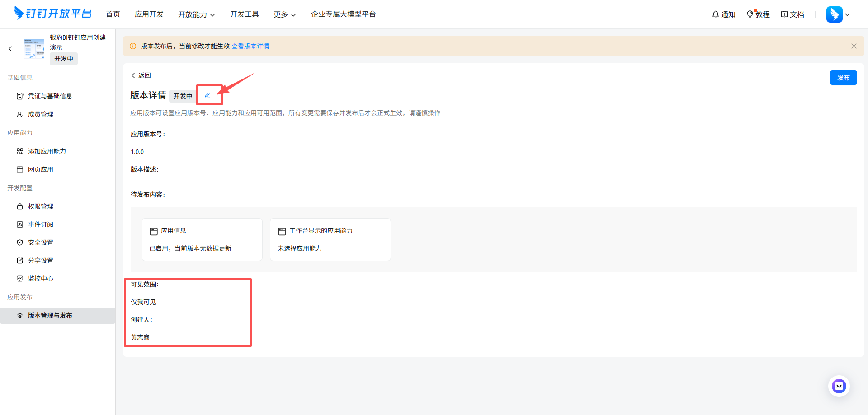Click the blue 发布 publish button

[x=843, y=77]
